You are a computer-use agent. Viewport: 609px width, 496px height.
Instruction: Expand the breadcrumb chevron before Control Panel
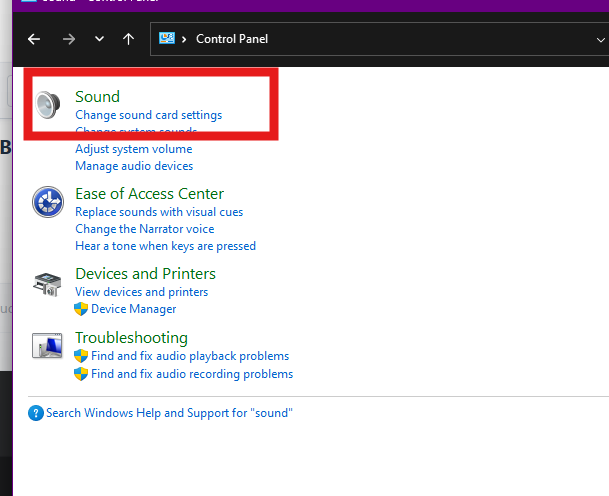coord(184,39)
